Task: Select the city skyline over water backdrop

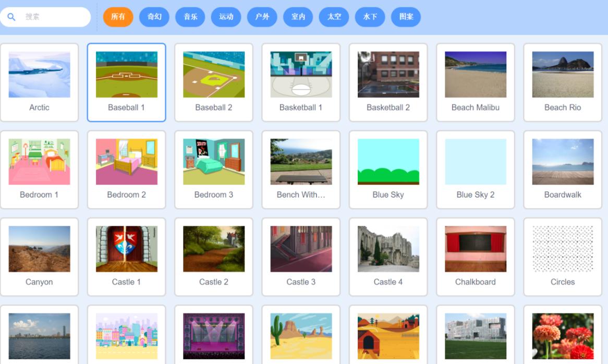Action: pyautogui.click(x=39, y=335)
